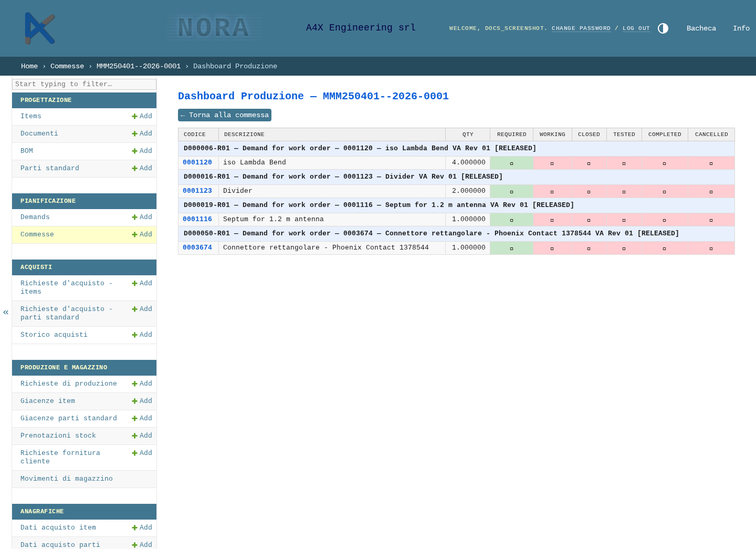
Task: Add Richieste d'acquisto - parti standard entry
Action: (x=142, y=309)
